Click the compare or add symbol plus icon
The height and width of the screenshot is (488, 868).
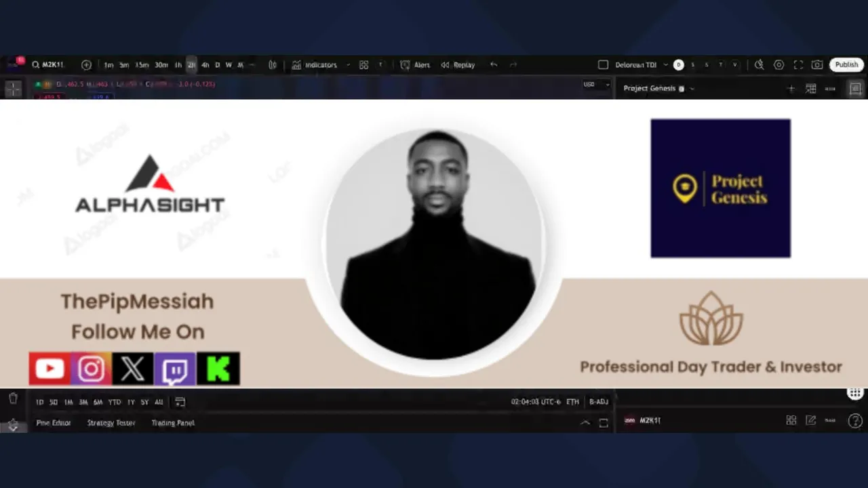[86, 65]
